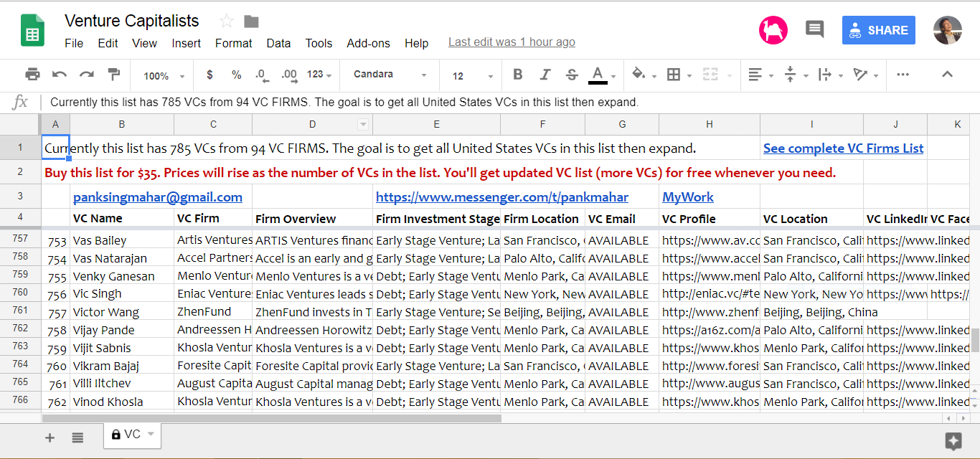This screenshot has height=459, width=980.
Task: Click inside the formula bar text
Action: 344,103
